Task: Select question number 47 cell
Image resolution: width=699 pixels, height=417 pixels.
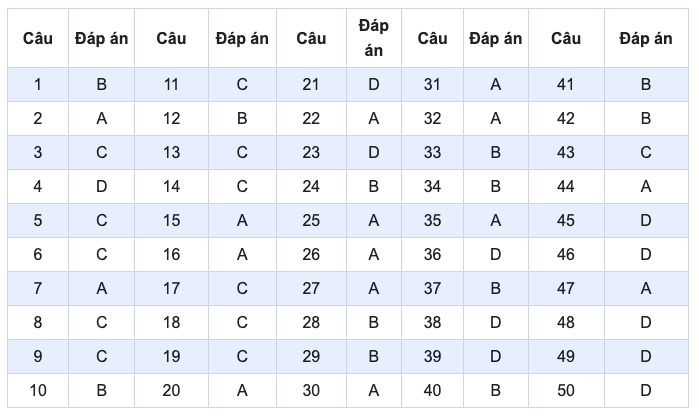Action: [x=566, y=289]
